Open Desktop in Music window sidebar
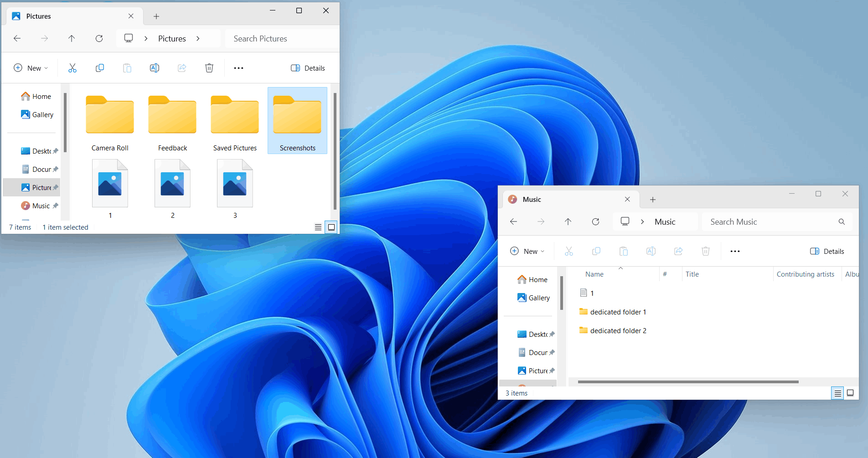Image resolution: width=868 pixels, height=458 pixels. coord(535,334)
